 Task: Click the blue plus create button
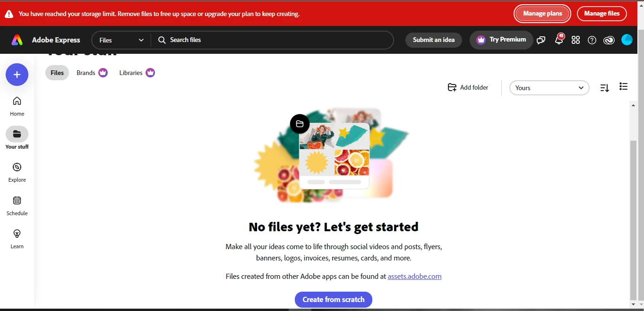click(17, 75)
